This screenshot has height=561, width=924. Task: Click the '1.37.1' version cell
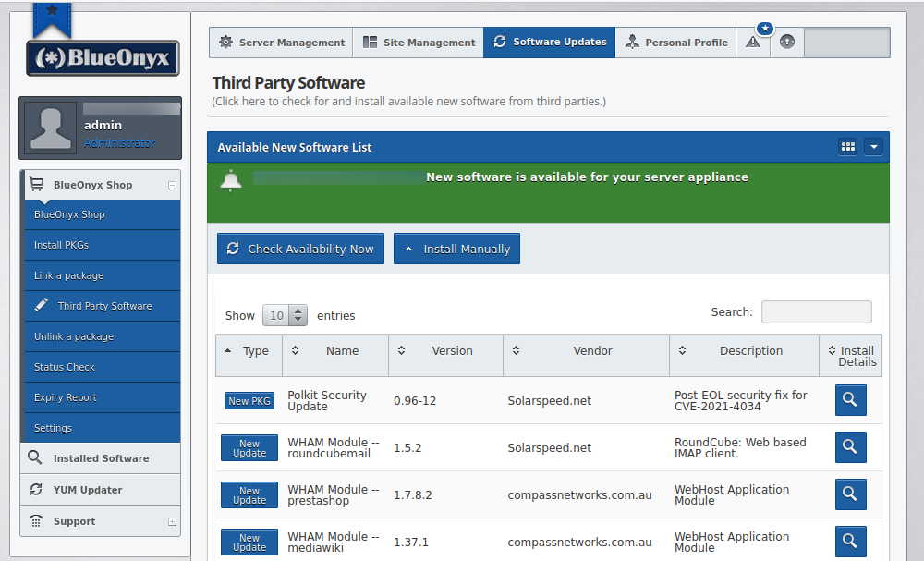click(x=411, y=543)
